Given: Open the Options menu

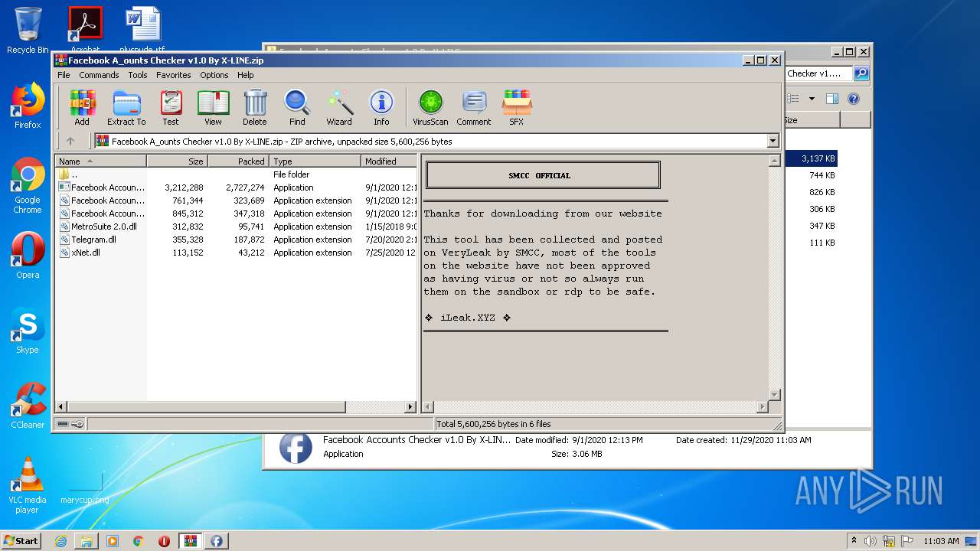Looking at the screenshot, I should (214, 75).
